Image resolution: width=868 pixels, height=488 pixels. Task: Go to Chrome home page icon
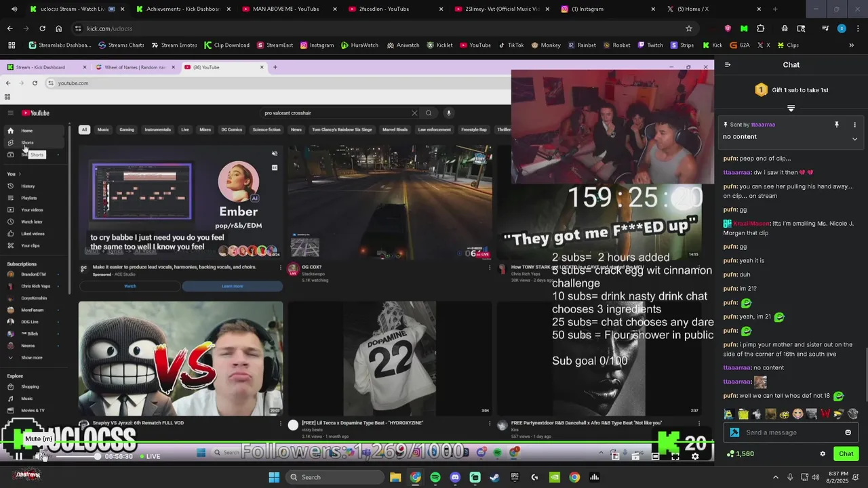[58, 28]
